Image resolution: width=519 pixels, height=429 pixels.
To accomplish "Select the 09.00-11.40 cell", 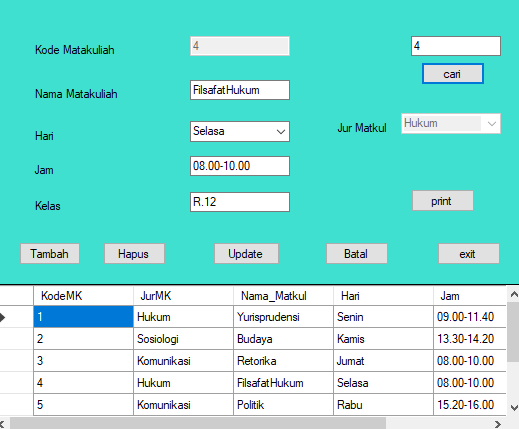I will (x=470, y=317).
